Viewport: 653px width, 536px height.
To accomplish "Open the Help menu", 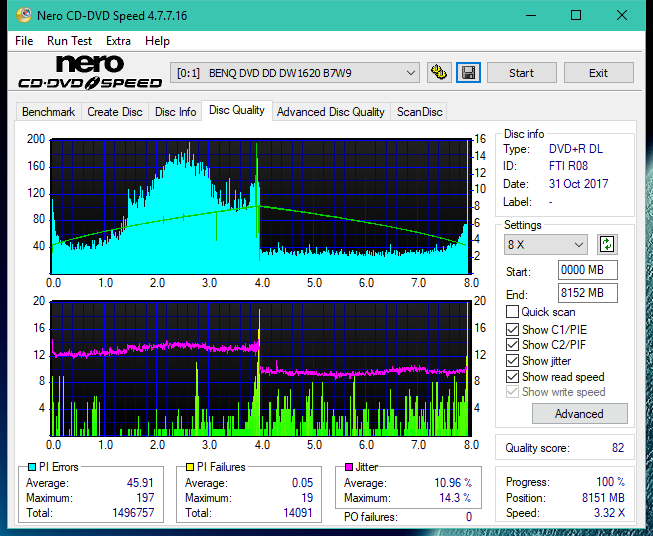I will click(157, 41).
